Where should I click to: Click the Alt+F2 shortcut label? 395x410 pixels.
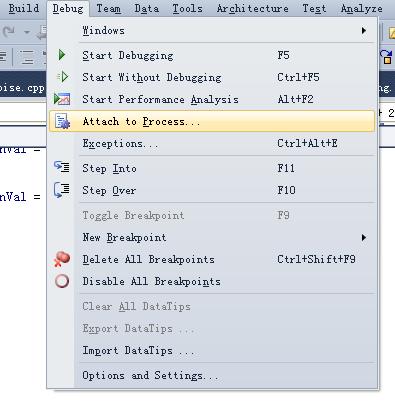(295, 99)
